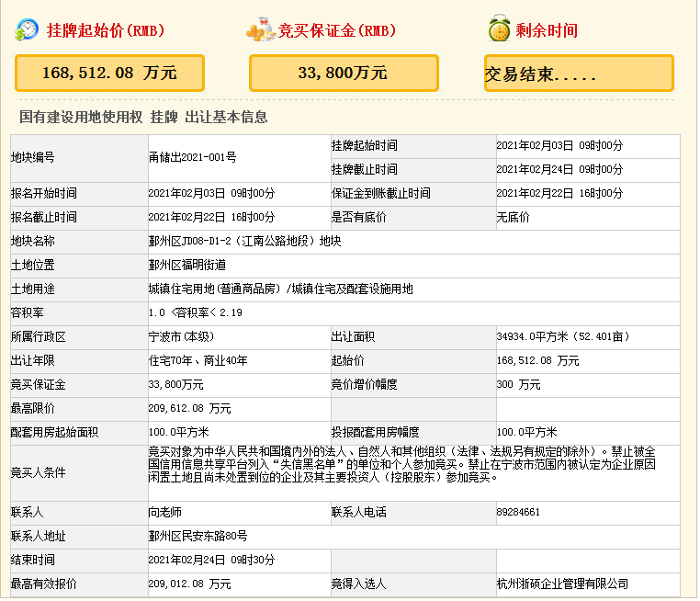Click the 挂牌起始价(RMB) heading
This screenshot has width=700, height=601.
[x=106, y=30]
